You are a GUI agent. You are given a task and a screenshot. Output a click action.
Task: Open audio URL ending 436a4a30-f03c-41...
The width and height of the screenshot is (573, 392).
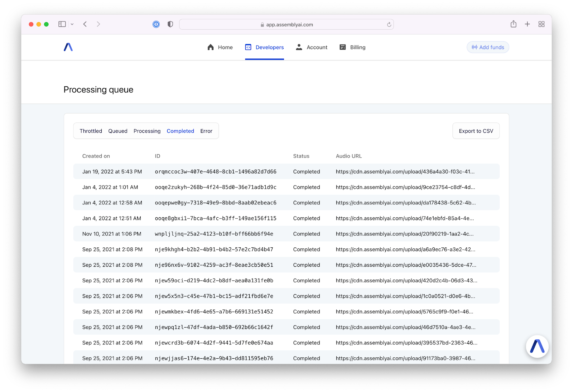[x=405, y=171]
